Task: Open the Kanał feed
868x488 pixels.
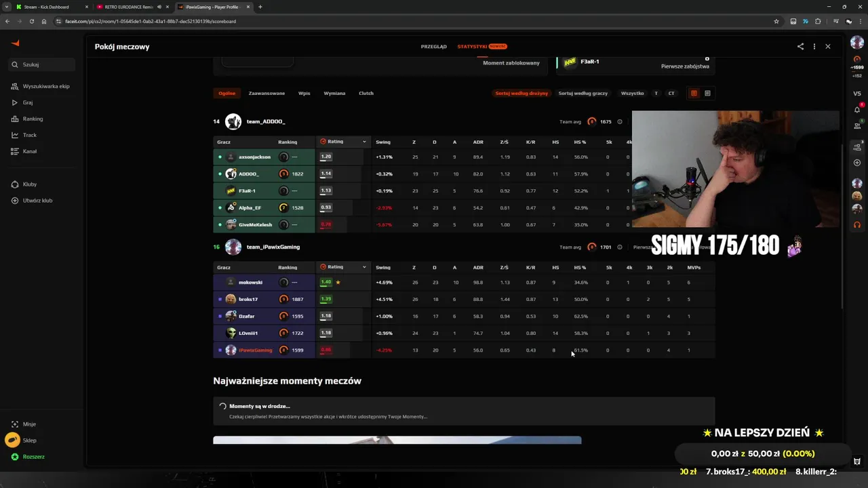Action: click(24, 151)
